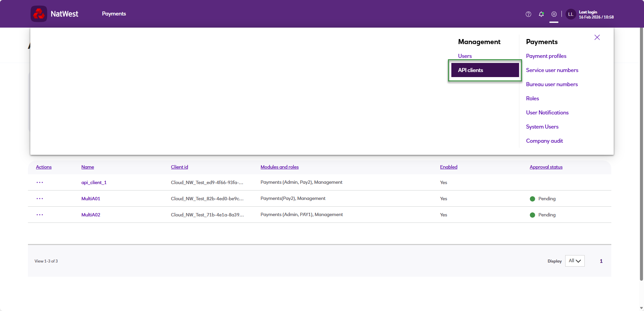
Task: Open User Notifications
Action: pos(547,112)
